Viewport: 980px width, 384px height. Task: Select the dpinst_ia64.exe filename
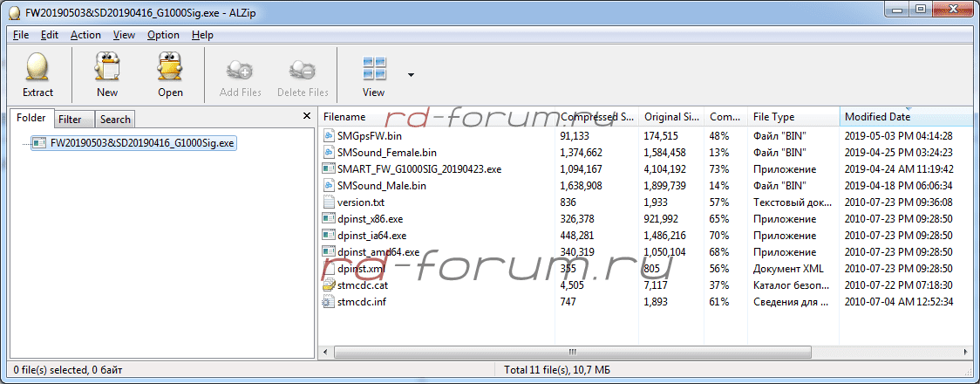tap(372, 236)
